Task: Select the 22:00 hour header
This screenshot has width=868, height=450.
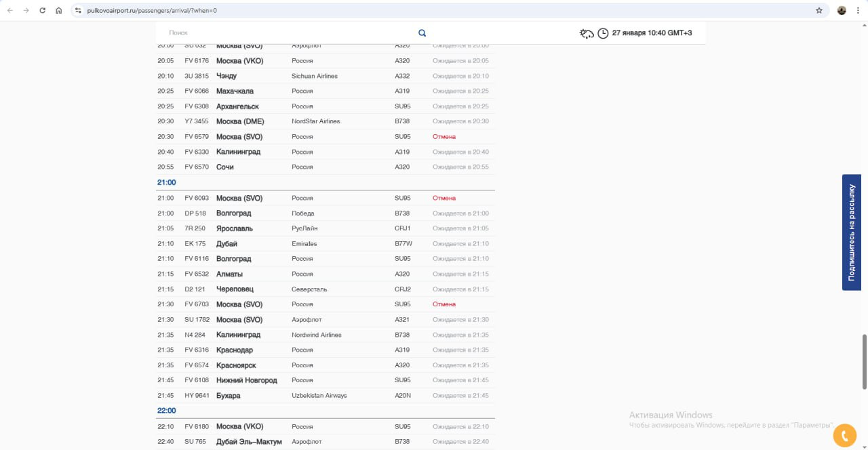Action: coord(167,411)
